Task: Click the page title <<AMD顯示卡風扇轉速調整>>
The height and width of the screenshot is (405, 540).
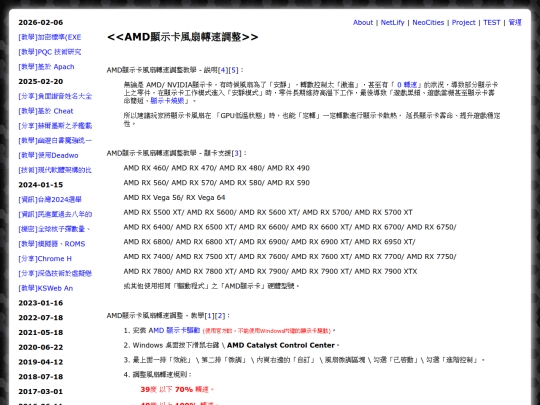Action: (183, 37)
